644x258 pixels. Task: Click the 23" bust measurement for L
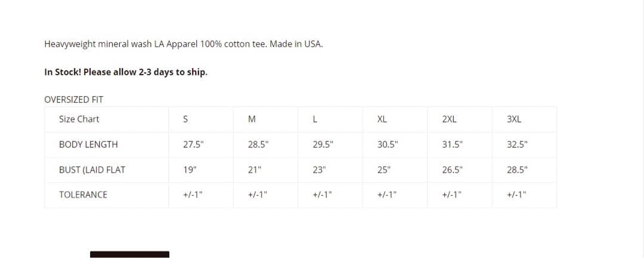click(x=319, y=170)
